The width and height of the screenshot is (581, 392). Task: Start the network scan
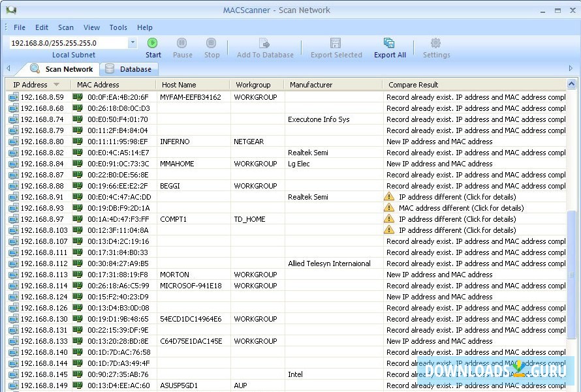pyautogui.click(x=153, y=44)
